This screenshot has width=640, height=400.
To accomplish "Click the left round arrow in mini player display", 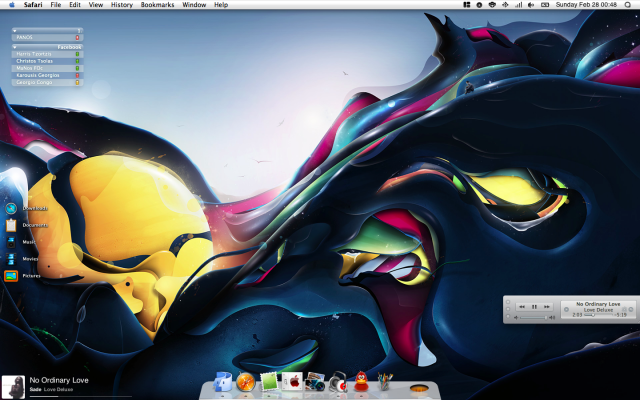I will tap(566, 309).
